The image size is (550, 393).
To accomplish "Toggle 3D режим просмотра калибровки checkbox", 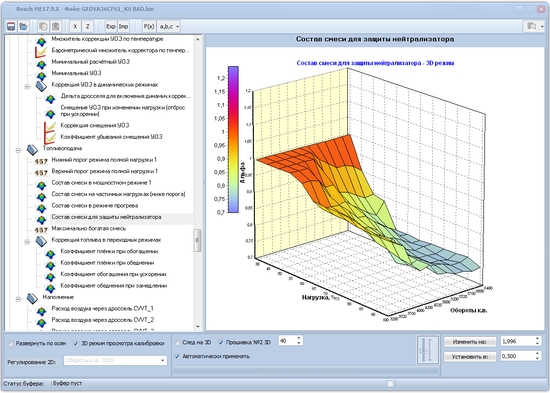I will 76,344.
